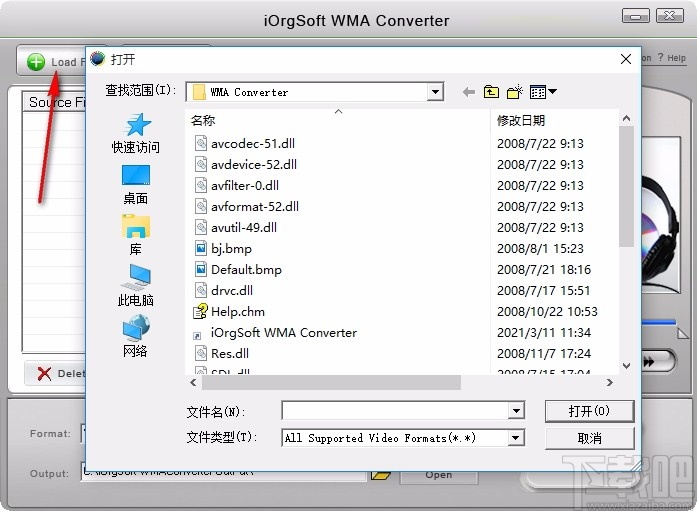Close the 打开 dialog
This screenshot has height=511, width=697.
click(x=626, y=59)
